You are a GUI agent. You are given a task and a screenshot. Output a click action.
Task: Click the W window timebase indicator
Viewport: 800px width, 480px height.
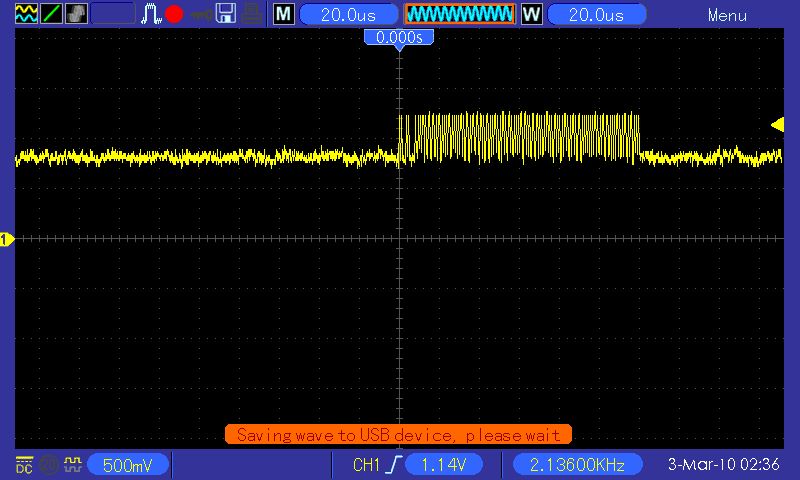coord(532,14)
